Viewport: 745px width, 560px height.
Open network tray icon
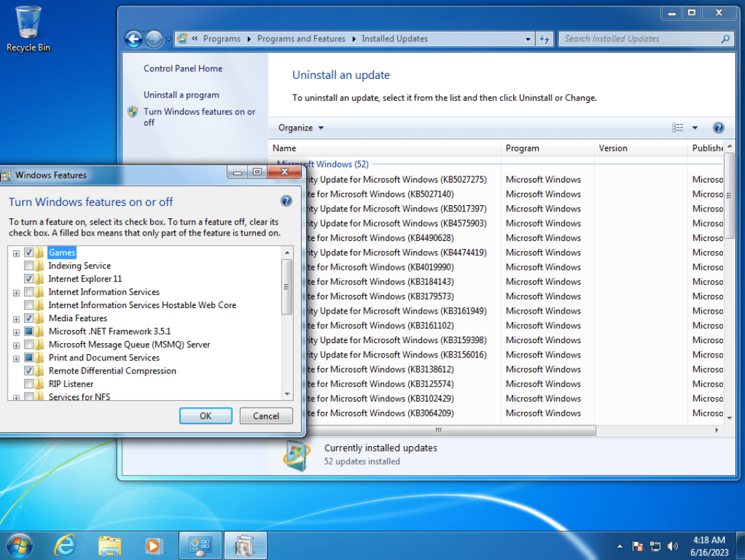pyautogui.click(x=655, y=546)
